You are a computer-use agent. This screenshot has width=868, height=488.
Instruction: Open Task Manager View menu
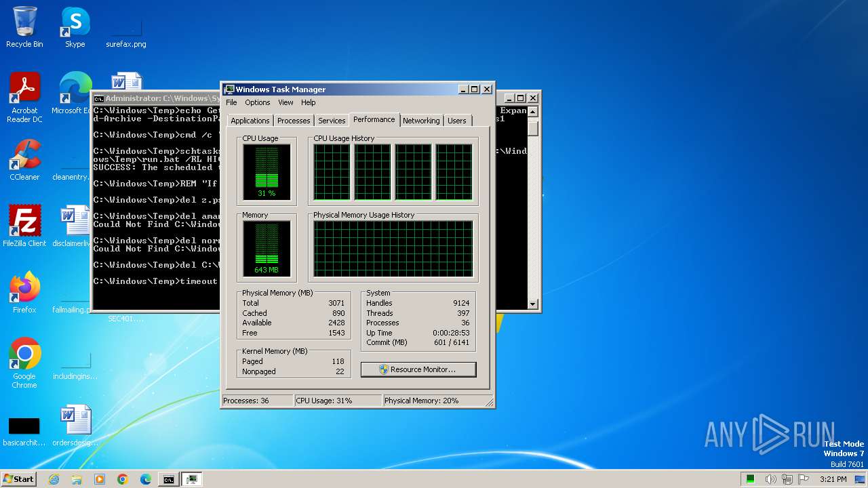[285, 102]
